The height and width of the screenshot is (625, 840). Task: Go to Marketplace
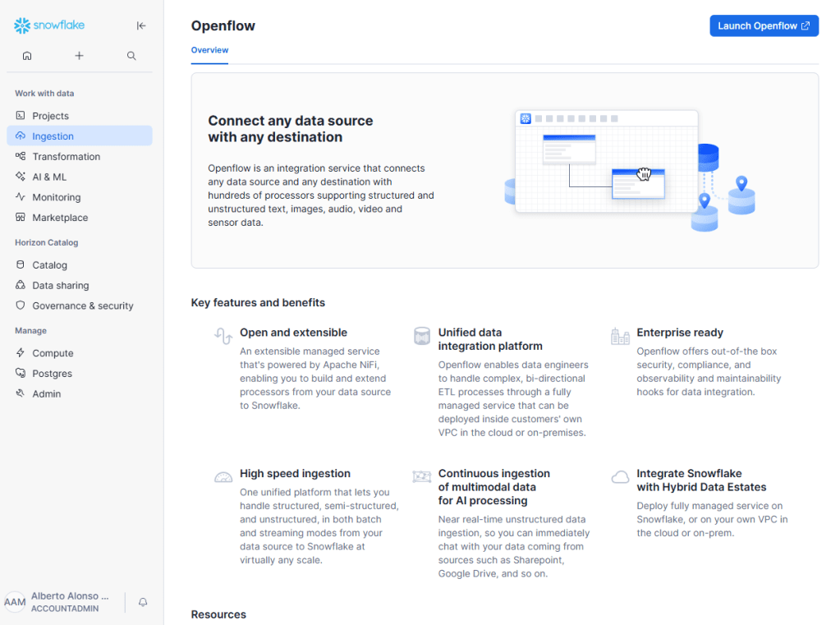(60, 218)
